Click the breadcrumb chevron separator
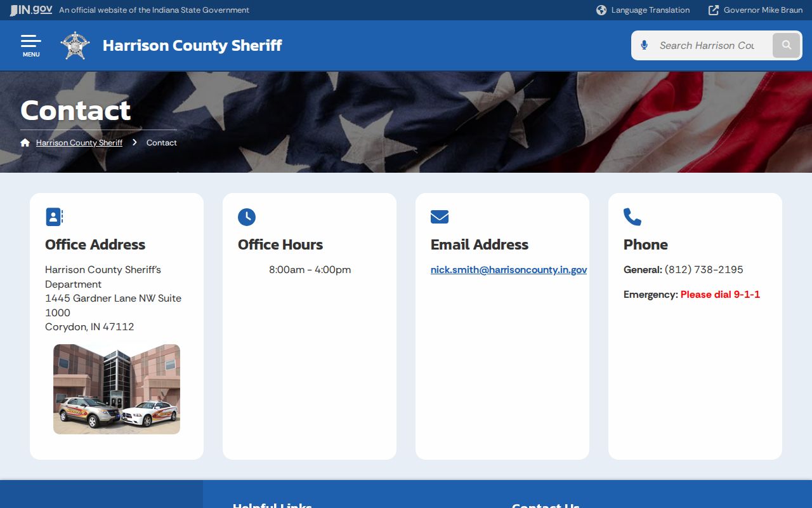Image resolution: width=812 pixels, height=508 pixels. point(134,142)
